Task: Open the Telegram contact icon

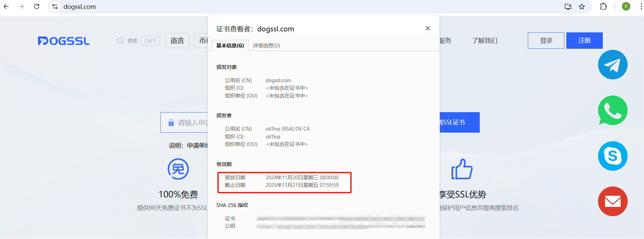Action: pos(613,65)
